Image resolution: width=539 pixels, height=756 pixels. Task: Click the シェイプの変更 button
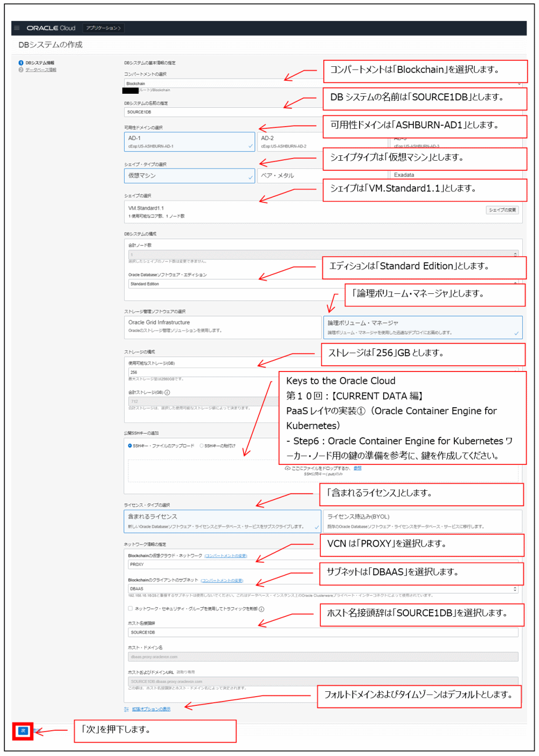click(502, 210)
